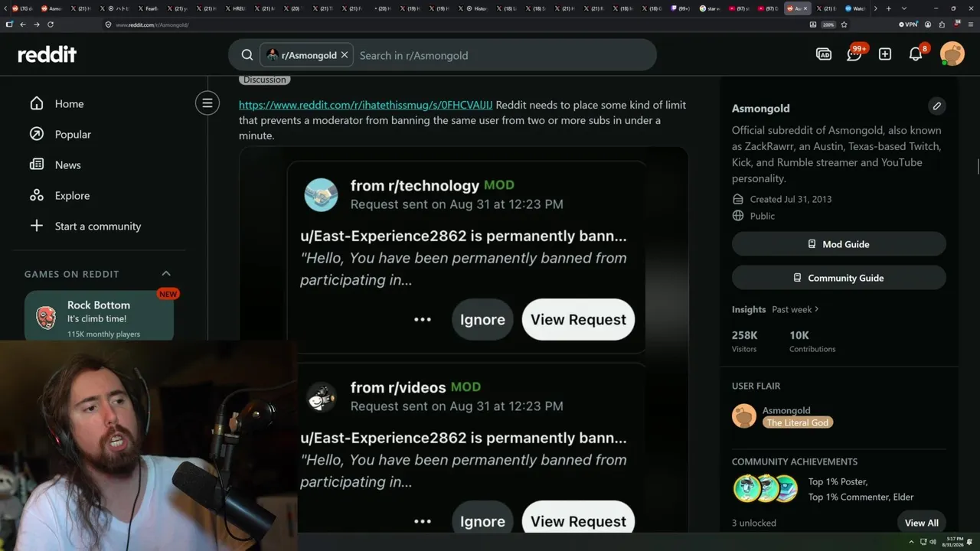
Task: Open r/videos mod avatar in the screenshot
Action: point(321,397)
